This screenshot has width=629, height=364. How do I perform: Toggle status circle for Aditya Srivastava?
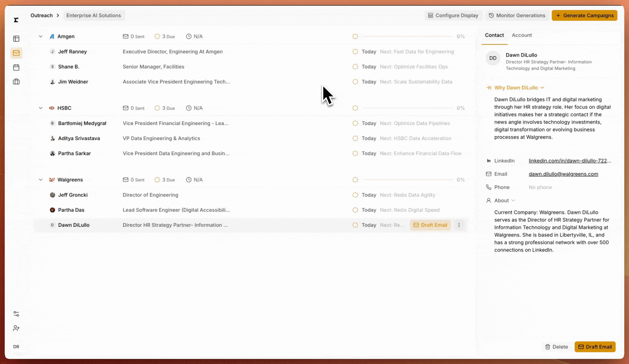(x=355, y=139)
